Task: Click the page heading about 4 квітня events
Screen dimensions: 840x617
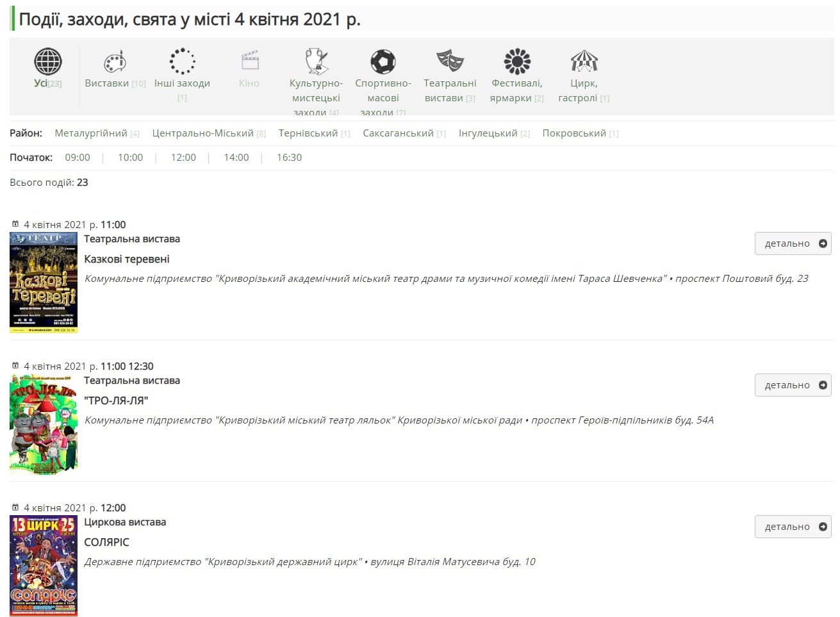Action: pos(190,19)
